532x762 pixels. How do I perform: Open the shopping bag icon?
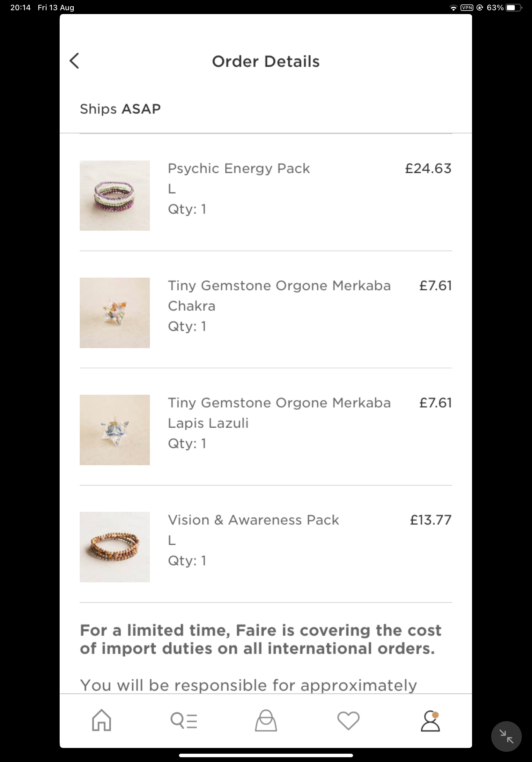[266, 721]
